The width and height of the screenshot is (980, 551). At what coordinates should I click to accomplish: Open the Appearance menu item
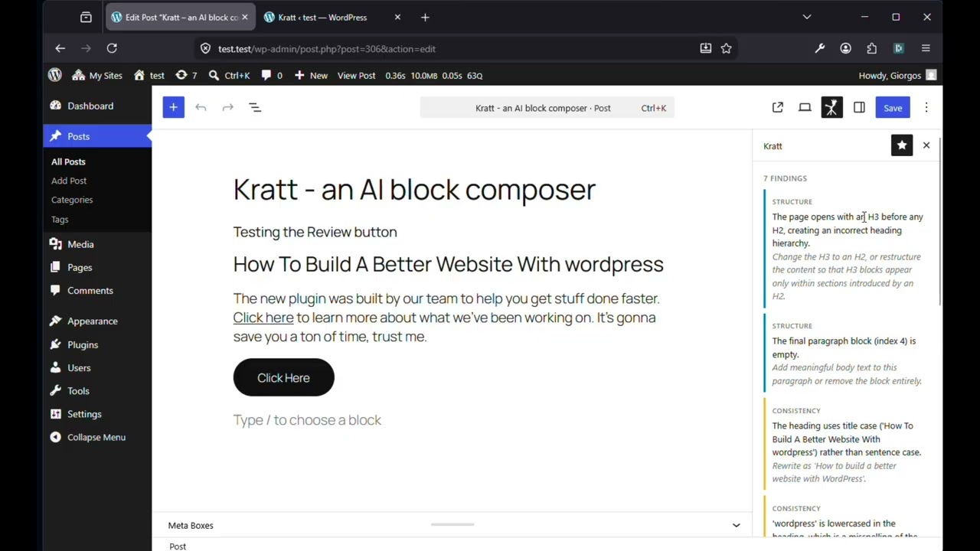(92, 321)
